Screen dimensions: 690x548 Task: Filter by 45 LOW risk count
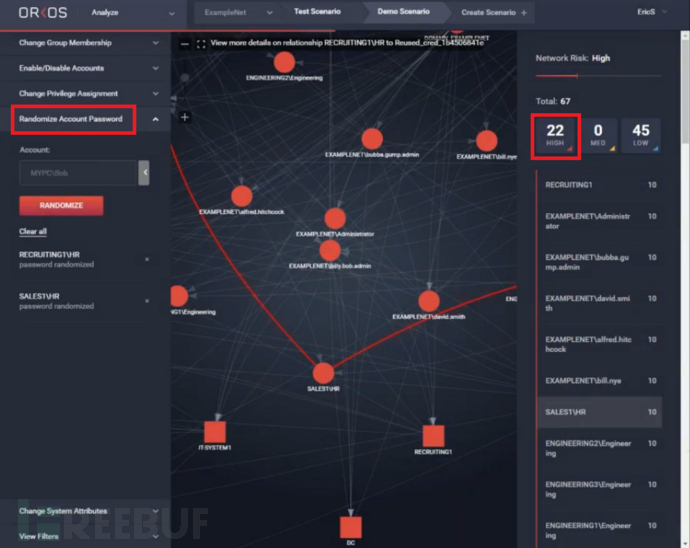[641, 136]
